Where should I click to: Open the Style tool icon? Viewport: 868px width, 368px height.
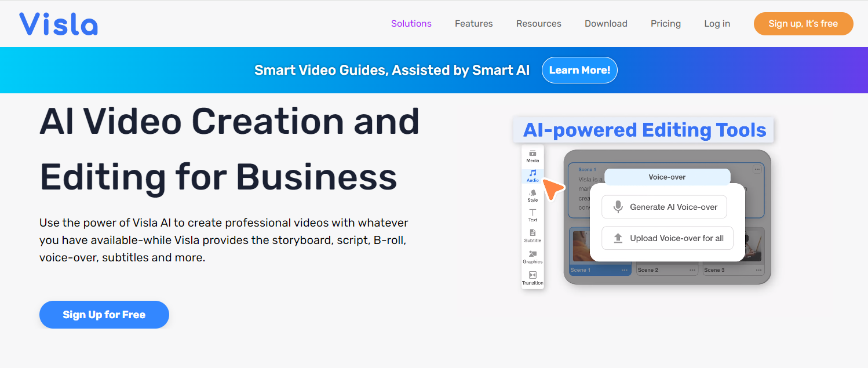(x=533, y=192)
